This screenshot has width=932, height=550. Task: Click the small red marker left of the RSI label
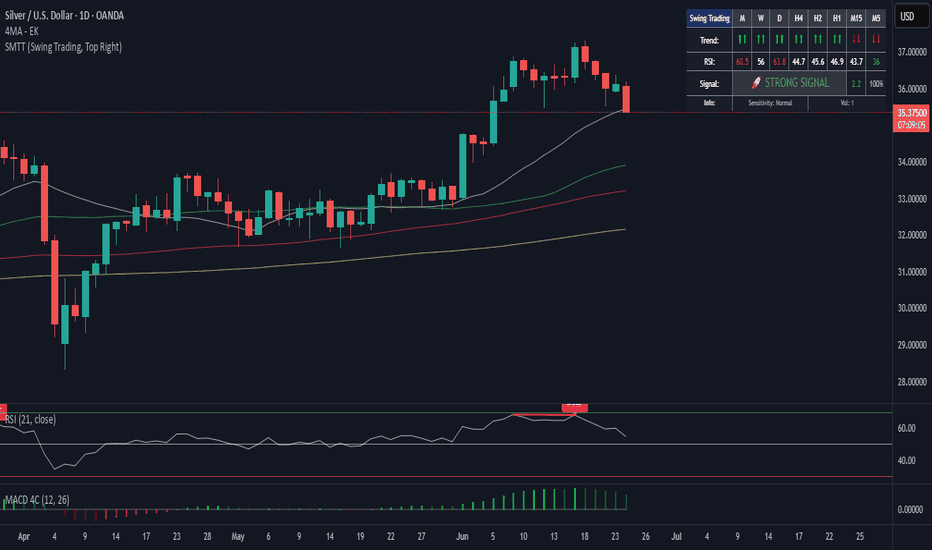3,410
